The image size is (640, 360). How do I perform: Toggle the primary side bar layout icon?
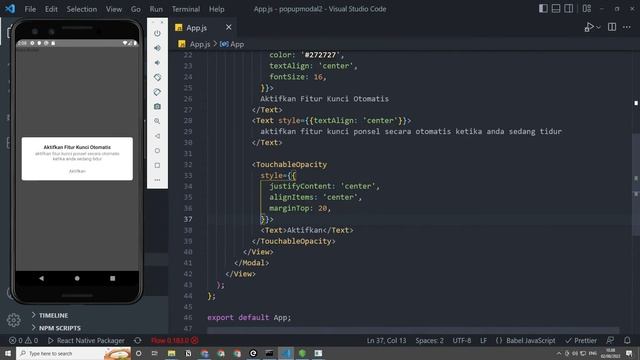click(543, 9)
